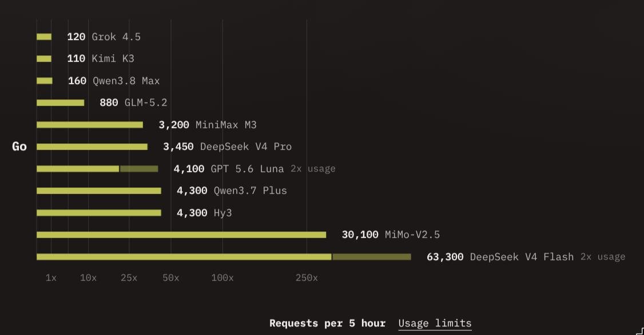The height and width of the screenshot is (335, 644).
Task: Click the GLM-5.2 model label
Action: [x=146, y=103]
